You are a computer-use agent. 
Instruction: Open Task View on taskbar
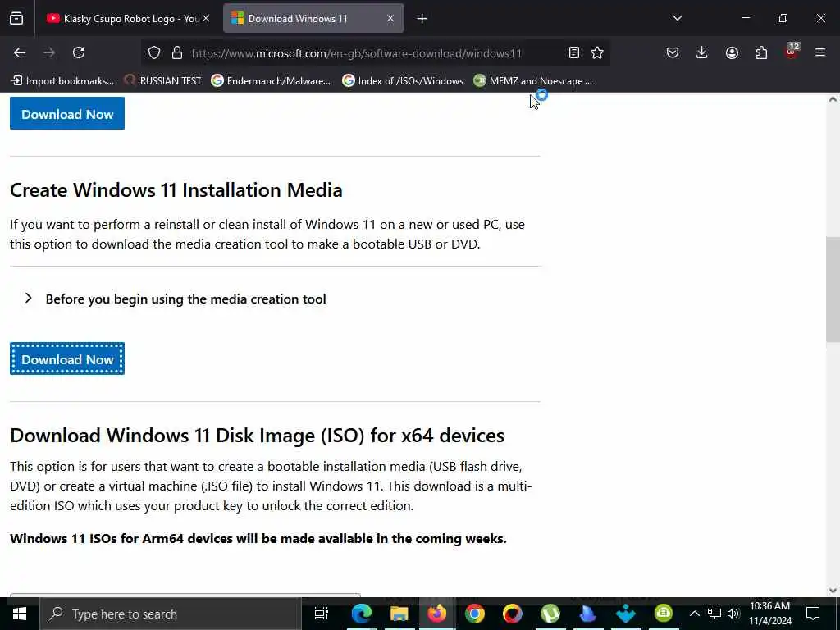(322, 614)
